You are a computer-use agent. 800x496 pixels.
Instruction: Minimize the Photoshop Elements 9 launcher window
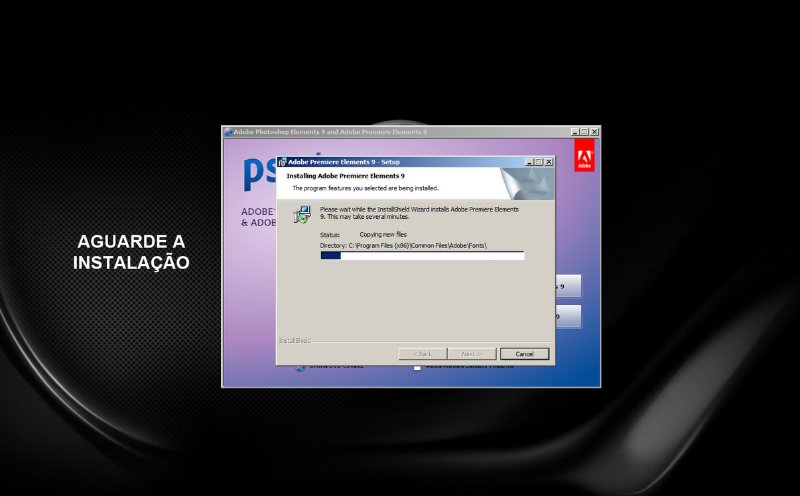tap(575, 132)
